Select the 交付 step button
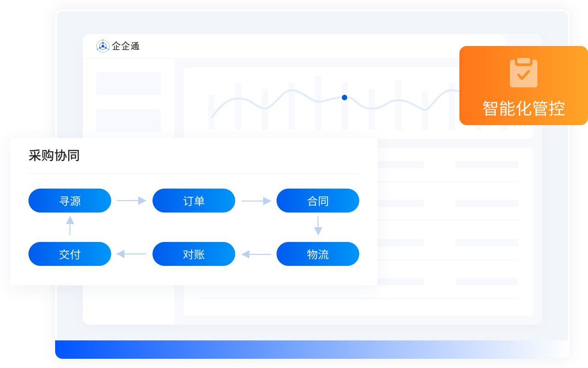Screen dimensions: 588x368 [x=70, y=254]
